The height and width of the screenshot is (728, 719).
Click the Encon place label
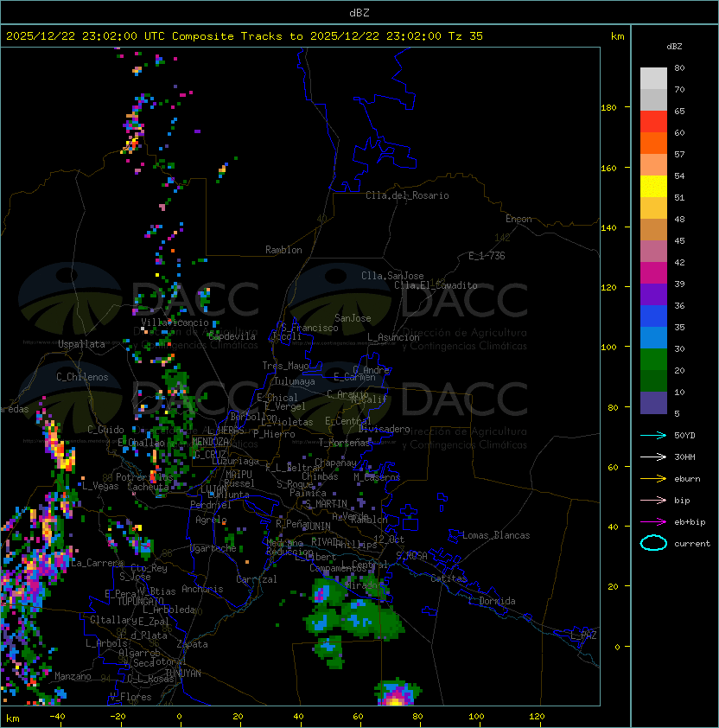pyautogui.click(x=519, y=219)
